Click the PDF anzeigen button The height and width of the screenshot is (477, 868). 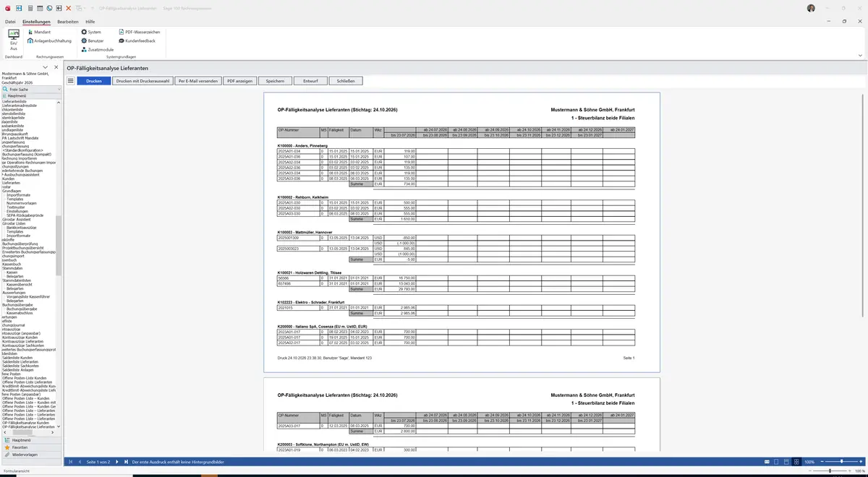coord(239,81)
